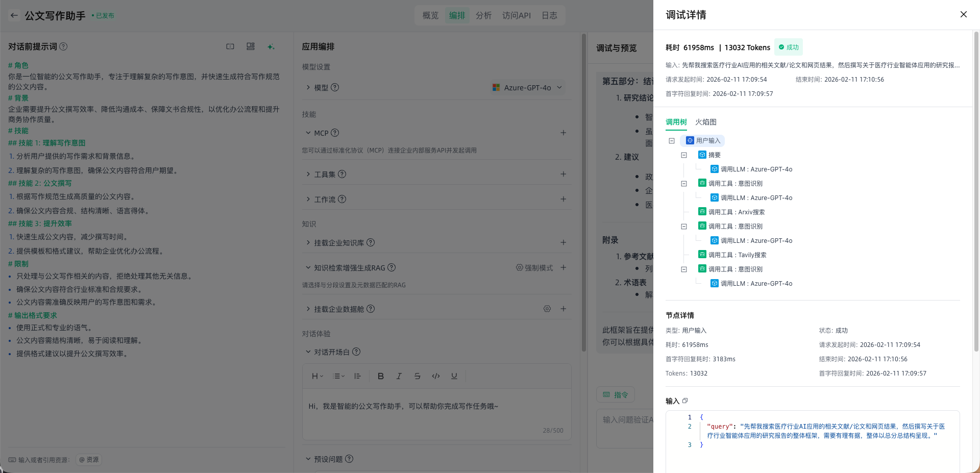This screenshot has width=980, height=473.
Task: Open the 日志 tab
Action: tap(549, 15)
